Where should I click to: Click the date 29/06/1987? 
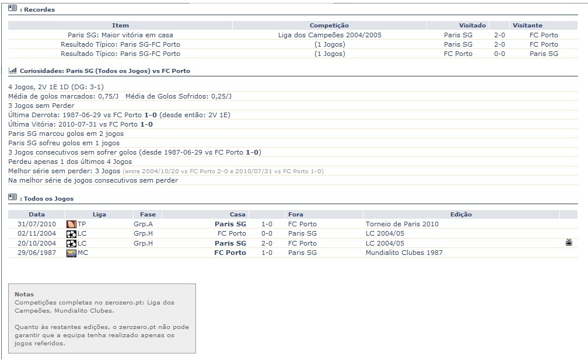(37, 253)
